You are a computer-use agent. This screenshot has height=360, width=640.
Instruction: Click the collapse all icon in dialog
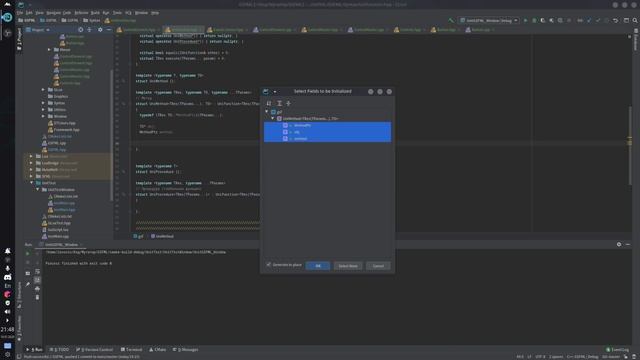tap(288, 103)
